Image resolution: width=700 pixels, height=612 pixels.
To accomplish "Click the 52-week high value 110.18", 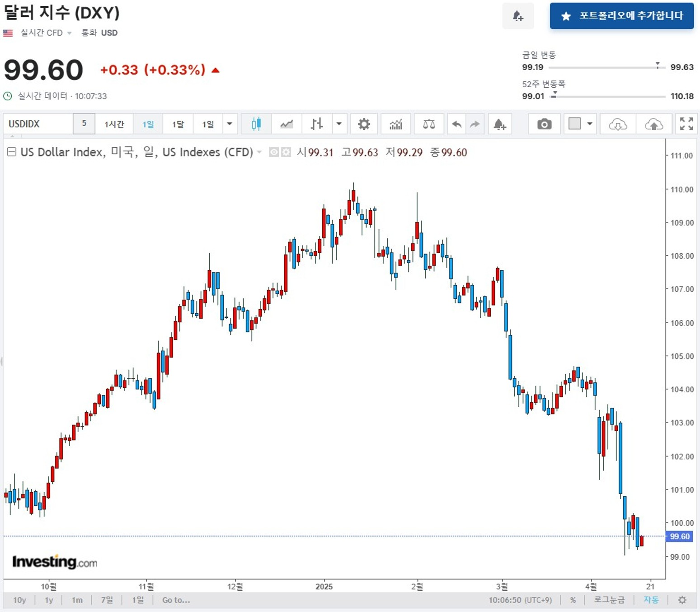I will [682, 96].
